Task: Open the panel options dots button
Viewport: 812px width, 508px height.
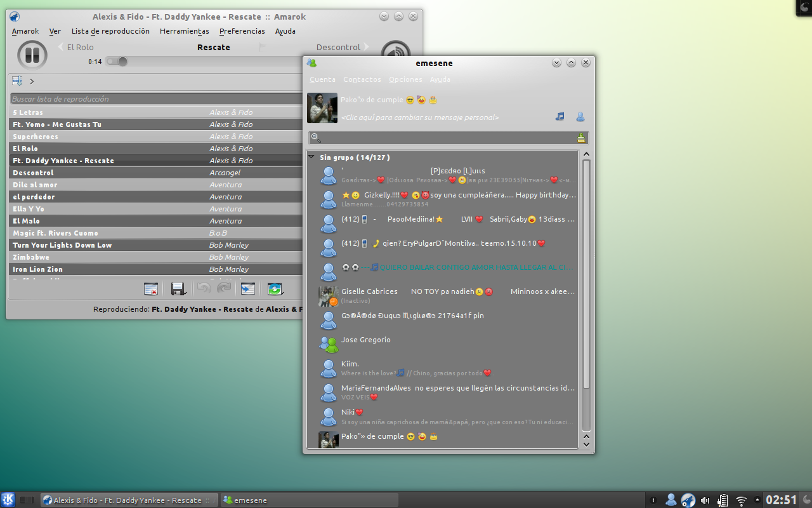Action: click(653, 500)
